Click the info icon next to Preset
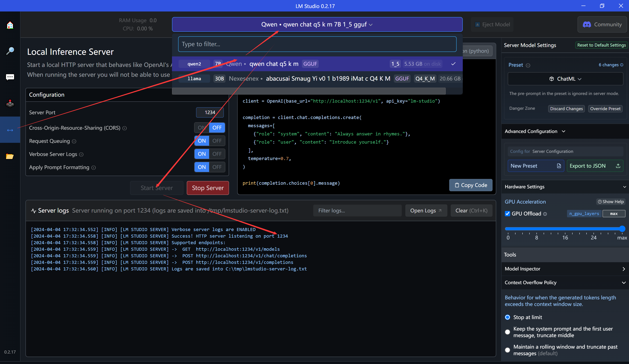 528,65
